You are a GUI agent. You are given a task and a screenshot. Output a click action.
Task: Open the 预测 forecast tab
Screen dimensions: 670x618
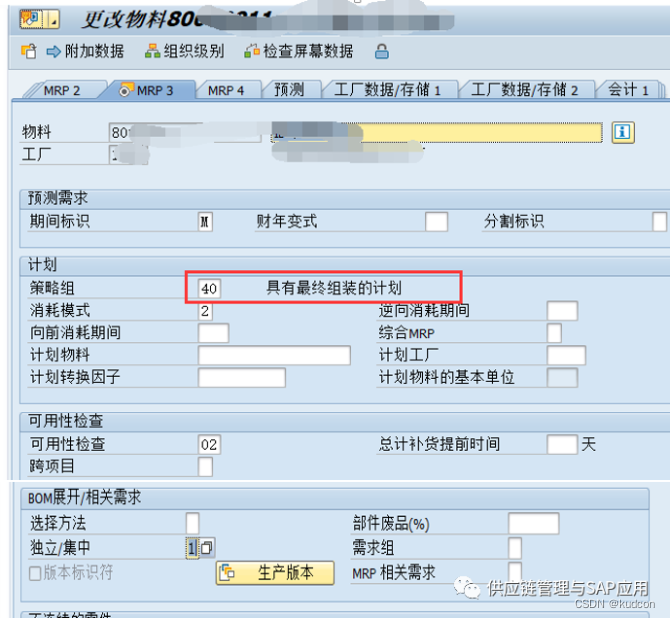(289, 91)
